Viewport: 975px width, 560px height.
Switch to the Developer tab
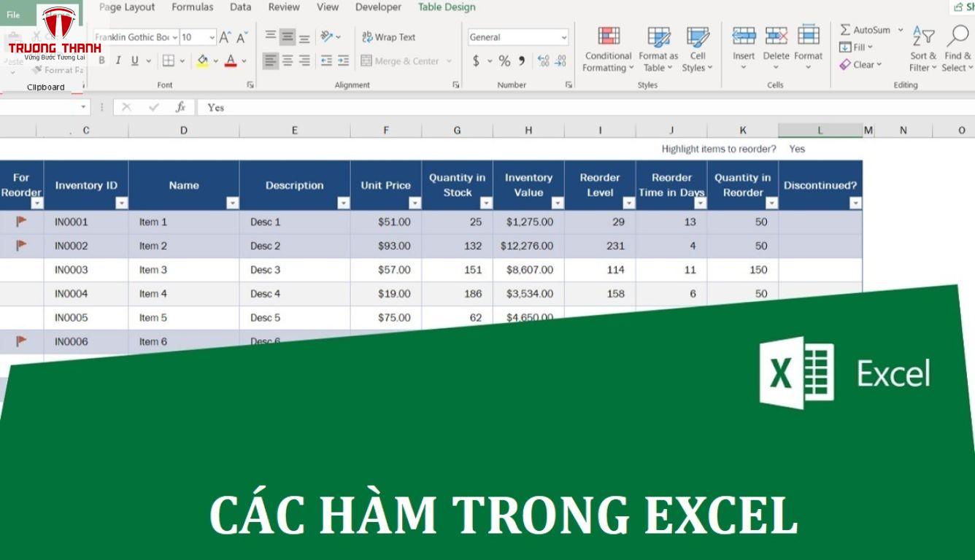[x=378, y=7]
